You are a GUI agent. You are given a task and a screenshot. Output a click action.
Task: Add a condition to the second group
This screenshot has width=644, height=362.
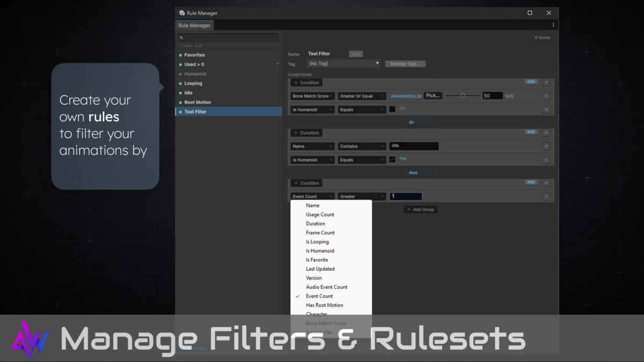[307, 132]
